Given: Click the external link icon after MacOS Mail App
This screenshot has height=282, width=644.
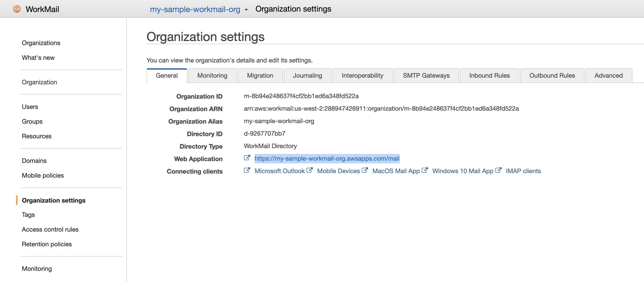Looking at the screenshot, I should pos(425,170).
